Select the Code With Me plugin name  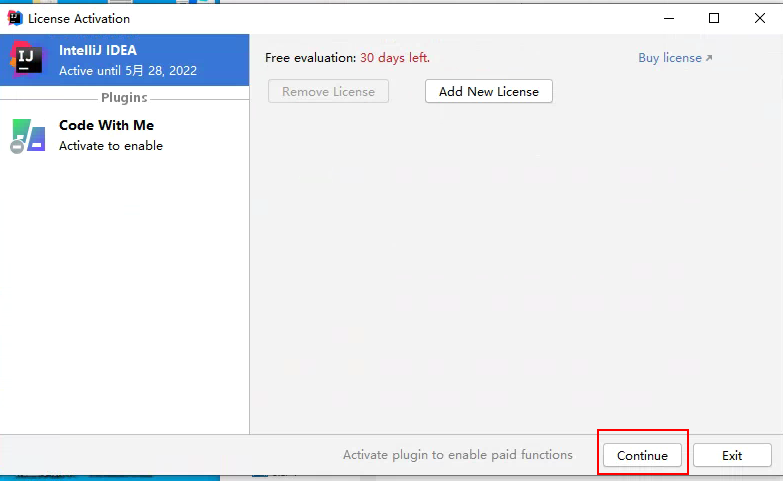[106, 125]
